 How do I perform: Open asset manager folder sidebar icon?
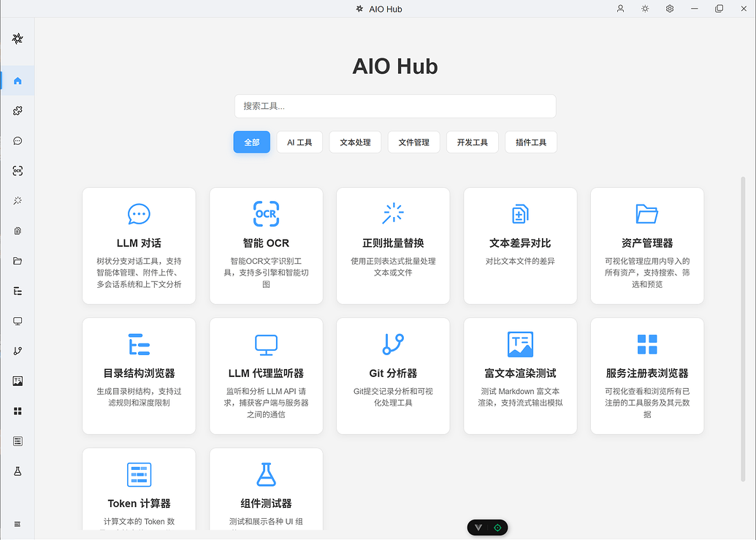pos(18,261)
